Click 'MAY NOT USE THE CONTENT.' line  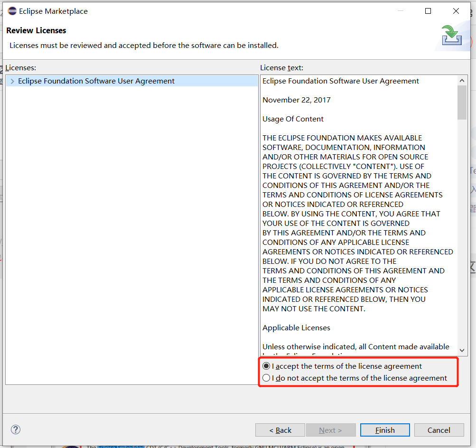[314, 308]
